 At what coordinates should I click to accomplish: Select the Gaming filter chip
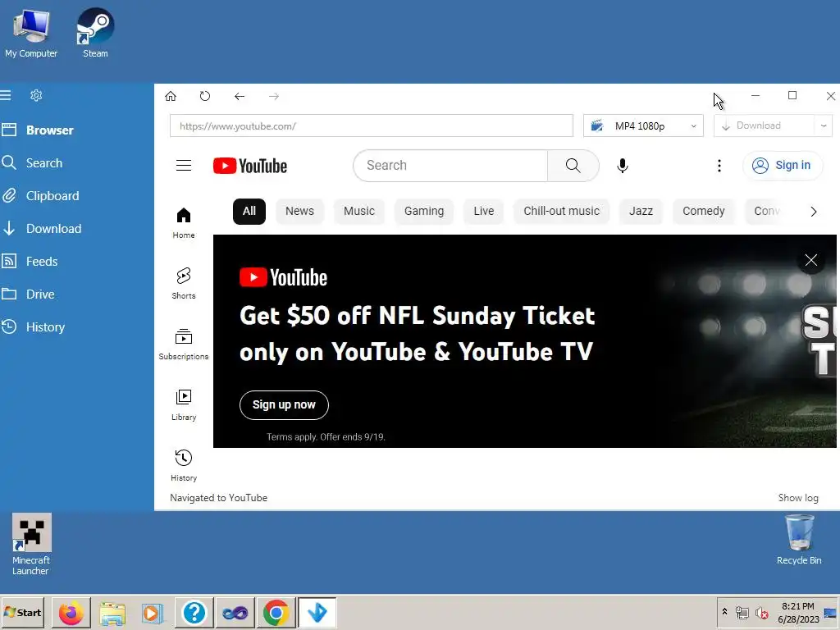coord(424,211)
